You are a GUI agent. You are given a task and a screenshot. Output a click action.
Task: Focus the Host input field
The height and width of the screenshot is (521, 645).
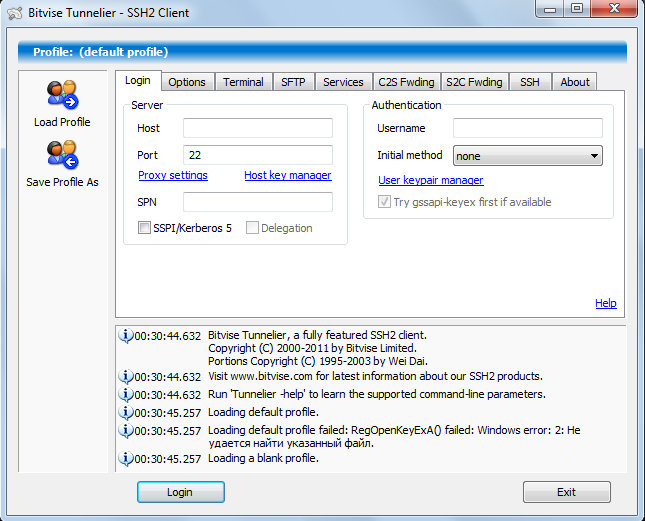(258, 128)
